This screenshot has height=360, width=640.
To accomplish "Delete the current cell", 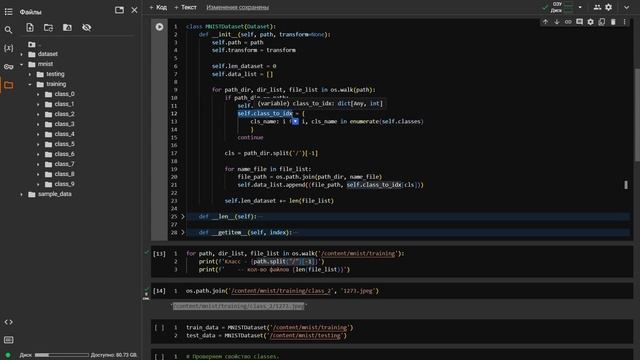I will click(613, 22).
